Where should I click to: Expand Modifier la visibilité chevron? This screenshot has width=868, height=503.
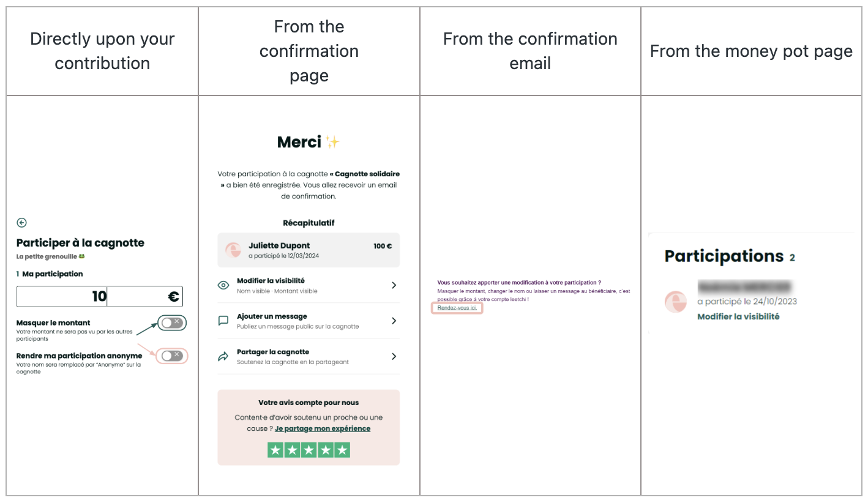pos(394,285)
